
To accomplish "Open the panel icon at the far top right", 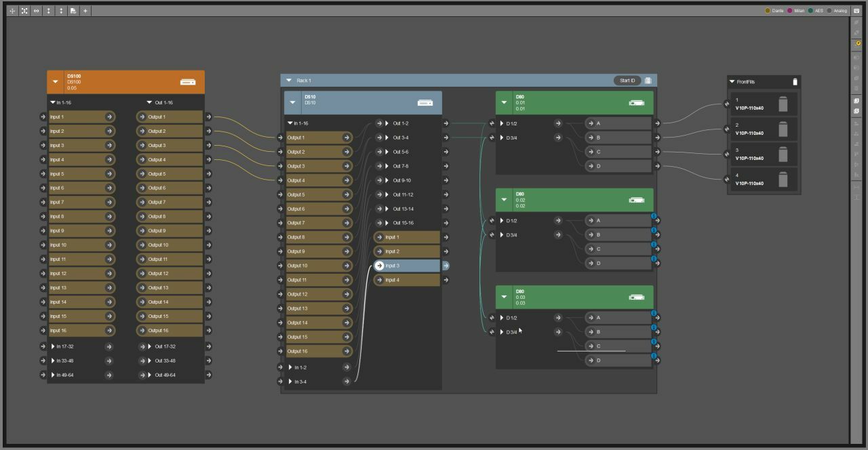I will [856, 10].
